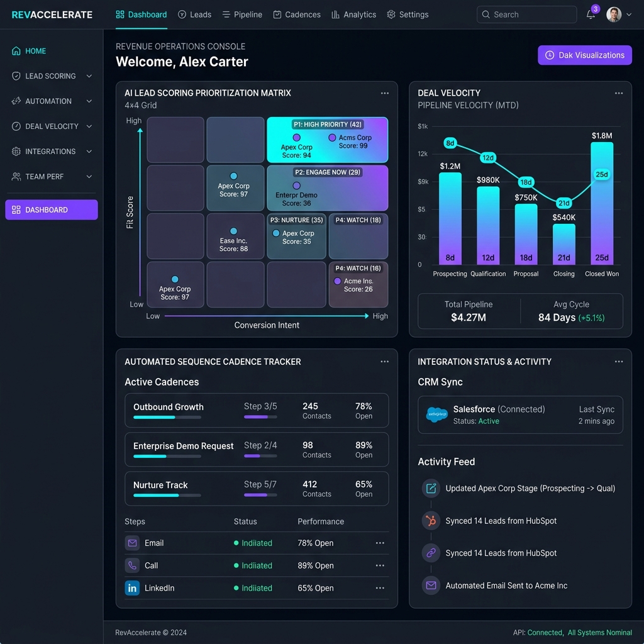
Task: Switch to the Dashboard tab
Action: (x=142, y=15)
